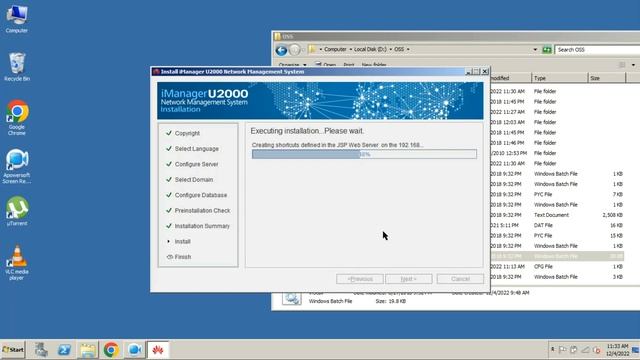The height and width of the screenshot is (360, 640).
Task: Select the 15 KB PYC File row
Action: (557, 236)
